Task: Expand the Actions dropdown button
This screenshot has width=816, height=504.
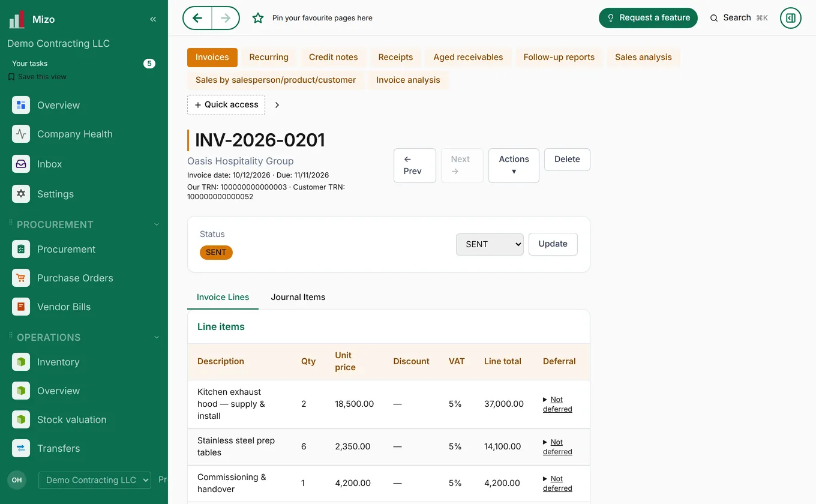Action: (514, 165)
